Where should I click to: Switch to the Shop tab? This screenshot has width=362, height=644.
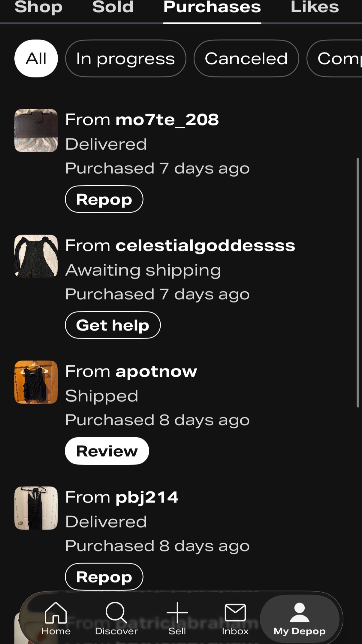coord(38,7)
